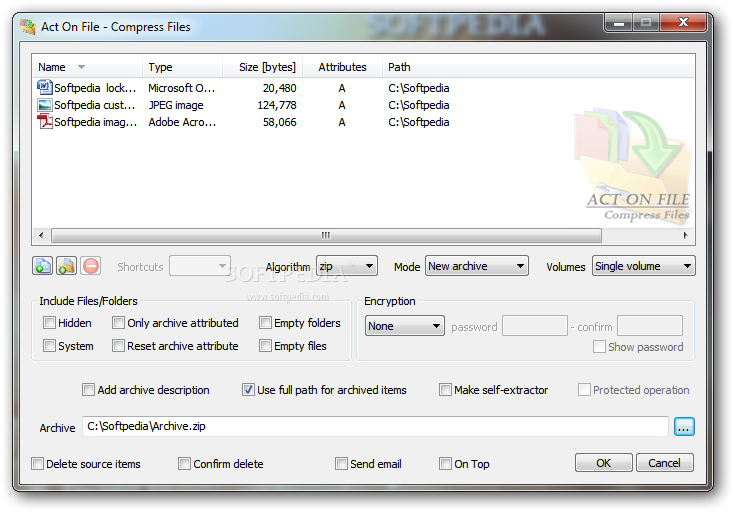Click the Word document icon of Softpedia lock
Screen dimensions: 734x512
click(44, 88)
